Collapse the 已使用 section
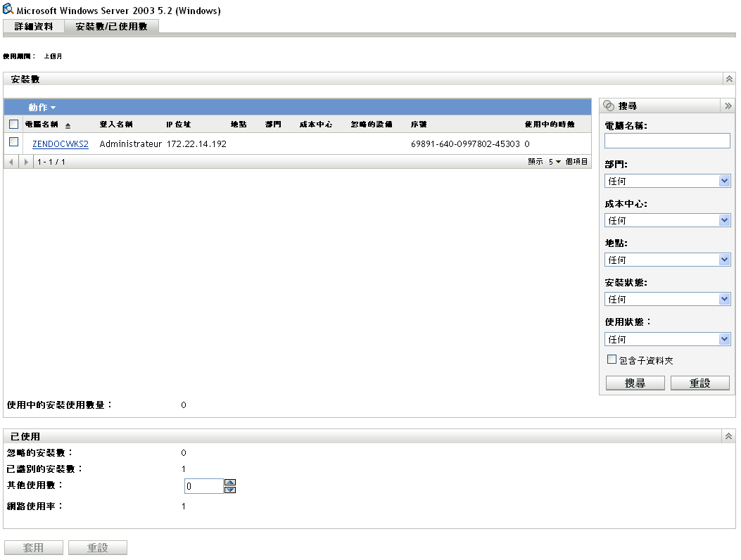This screenshot has height=560, width=741. point(729,436)
